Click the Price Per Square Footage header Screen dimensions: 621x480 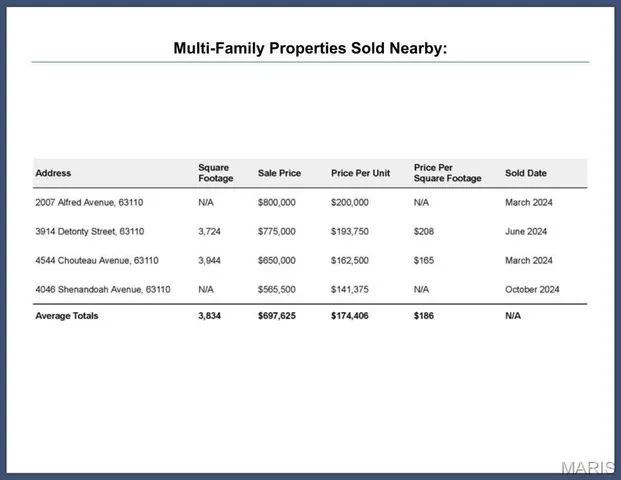[x=447, y=173]
